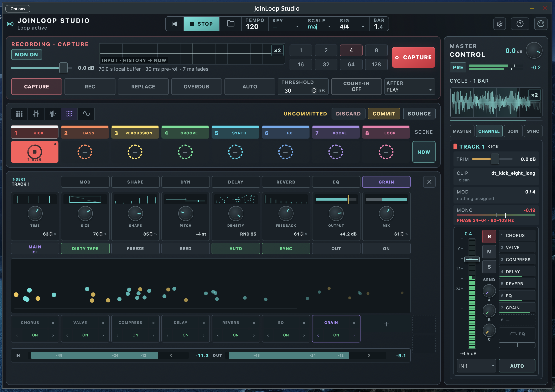Click the Kick track record-stop loop icon
Viewport: 555px width, 392px height.
coord(35,152)
